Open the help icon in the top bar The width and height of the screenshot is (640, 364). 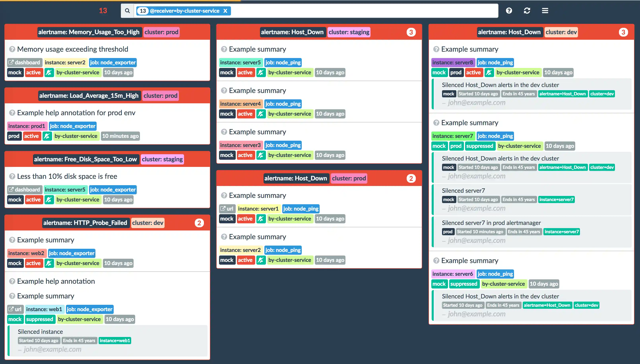(x=509, y=11)
